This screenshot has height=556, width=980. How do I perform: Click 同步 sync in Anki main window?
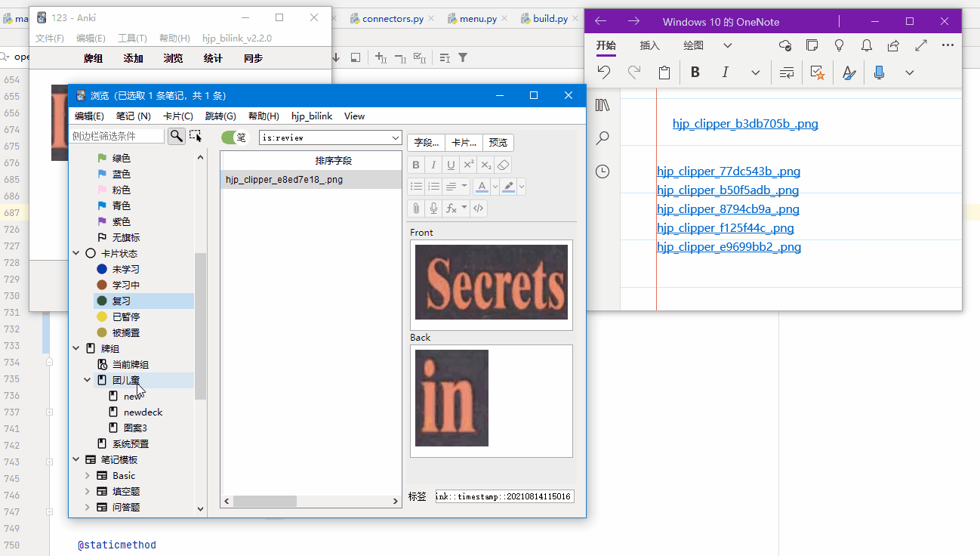point(254,58)
